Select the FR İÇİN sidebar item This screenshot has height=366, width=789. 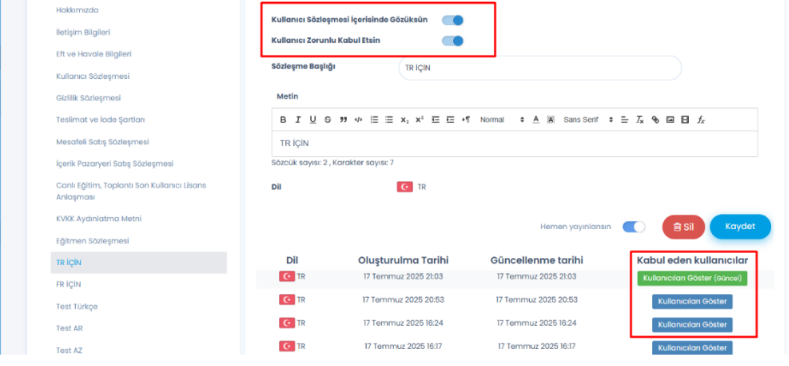69,284
